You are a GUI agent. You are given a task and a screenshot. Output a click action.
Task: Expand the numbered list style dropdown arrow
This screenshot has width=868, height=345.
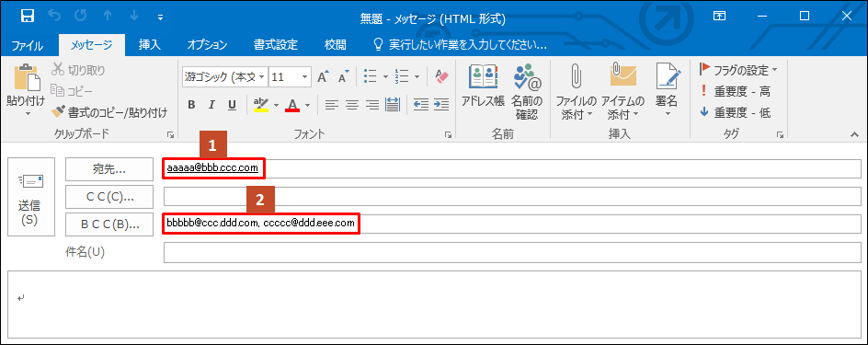pos(417,77)
